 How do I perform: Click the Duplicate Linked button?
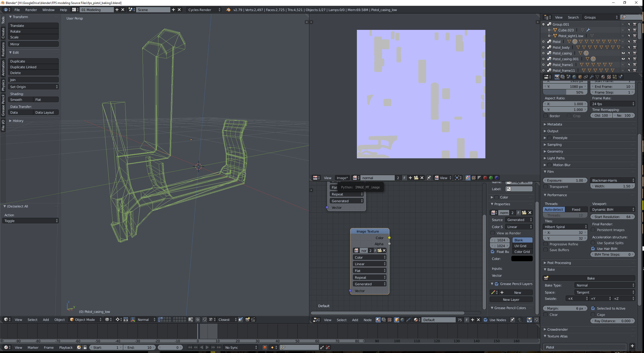click(33, 67)
